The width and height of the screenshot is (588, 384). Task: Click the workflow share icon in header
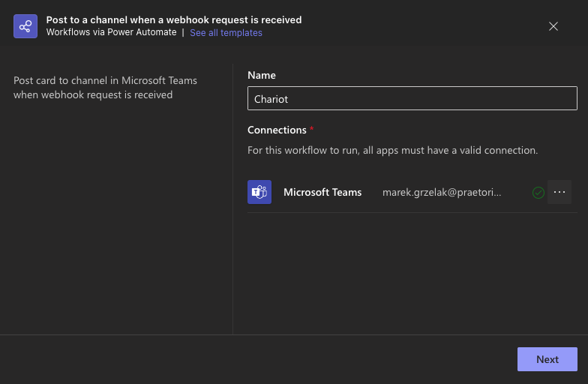(25, 26)
